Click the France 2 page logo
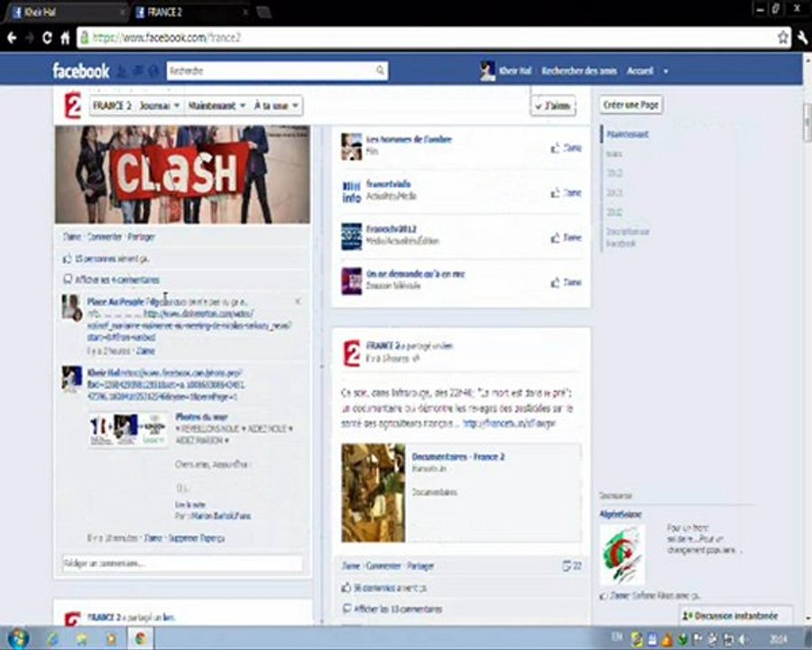Viewport: 812px width, 650px height. point(72,106)
